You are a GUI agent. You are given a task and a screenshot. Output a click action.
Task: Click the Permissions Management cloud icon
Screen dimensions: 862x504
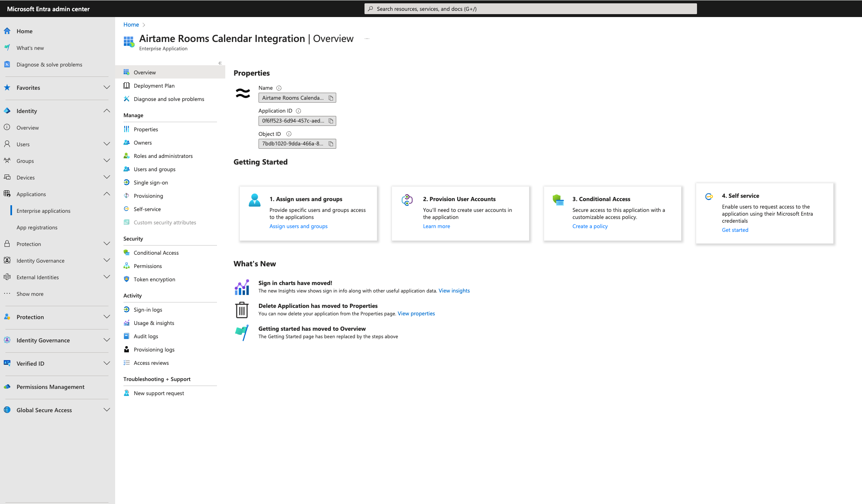7,387
